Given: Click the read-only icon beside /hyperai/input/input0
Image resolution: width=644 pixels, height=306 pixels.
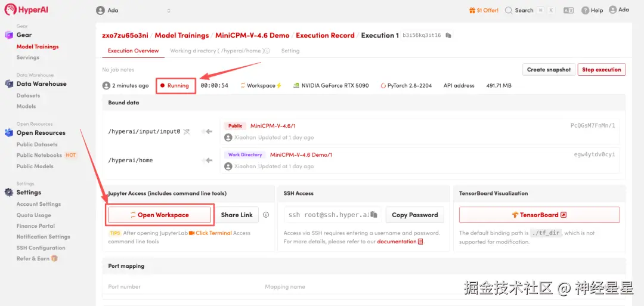Looking at the screenshot, I should (187, 131).
